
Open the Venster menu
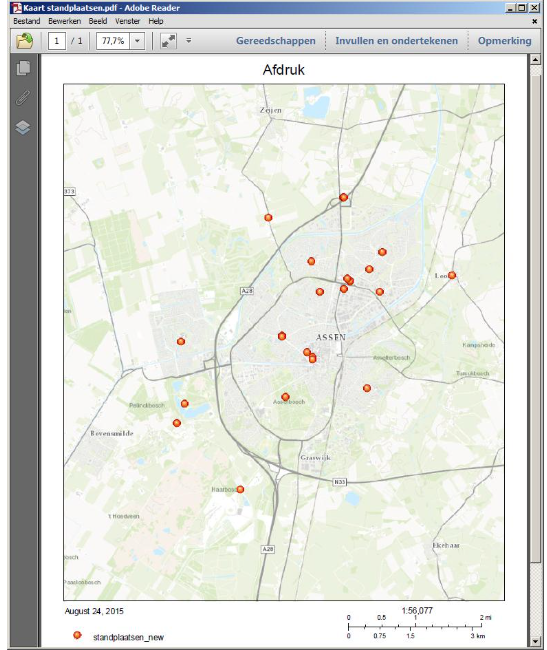click(127, 21)
